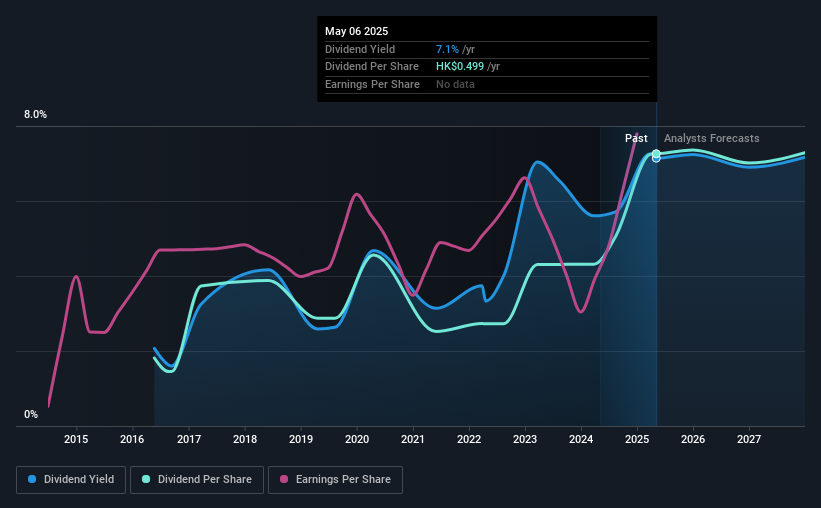Click the 2016 x-axis label
The width and height of the screenshot is (821, 508).
[x=132, y=439]
